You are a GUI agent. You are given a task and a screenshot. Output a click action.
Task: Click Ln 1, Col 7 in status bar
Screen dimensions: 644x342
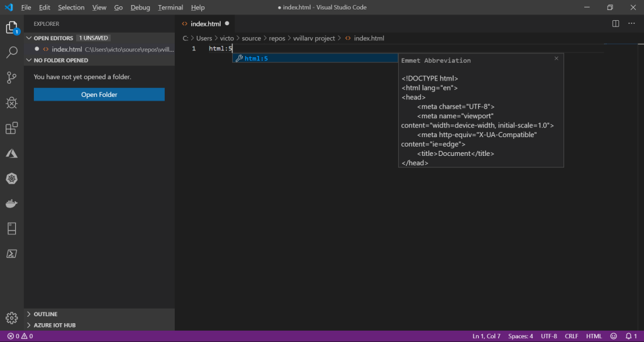click(486, 336)
